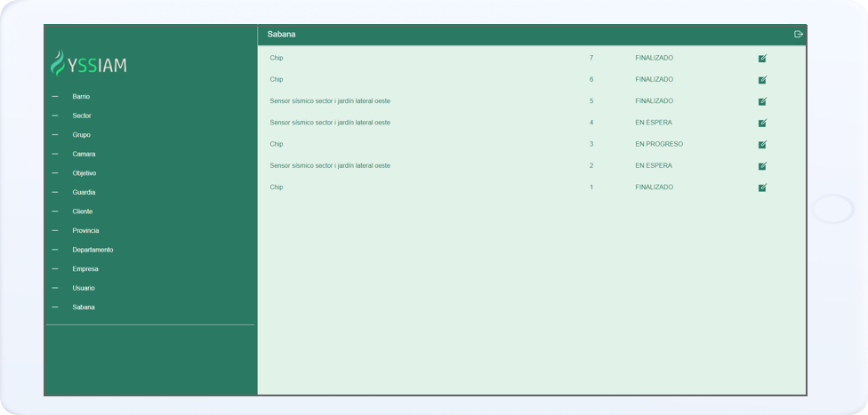
Task: Select Cliente in the sidebar
Action: pos(83,211)
